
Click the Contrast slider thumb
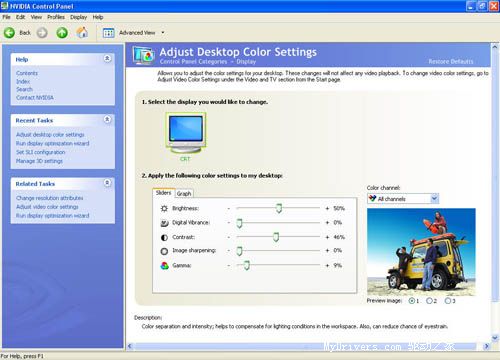(276, 237)
